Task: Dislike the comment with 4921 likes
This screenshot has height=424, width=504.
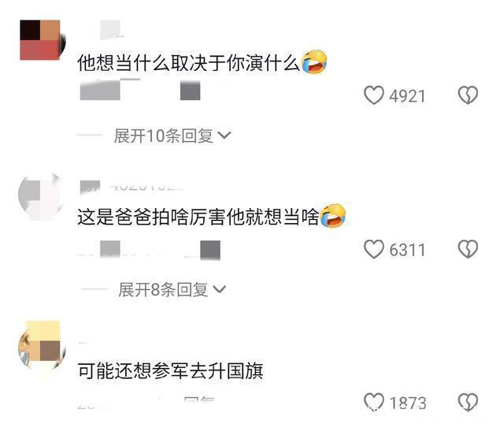Action: point(468,95)
